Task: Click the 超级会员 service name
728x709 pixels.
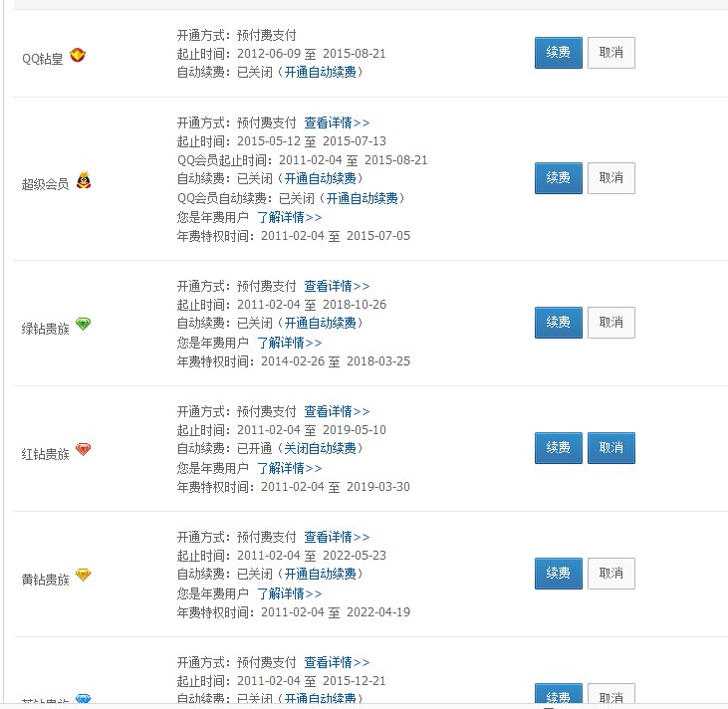Action: (x=45, y=184)
